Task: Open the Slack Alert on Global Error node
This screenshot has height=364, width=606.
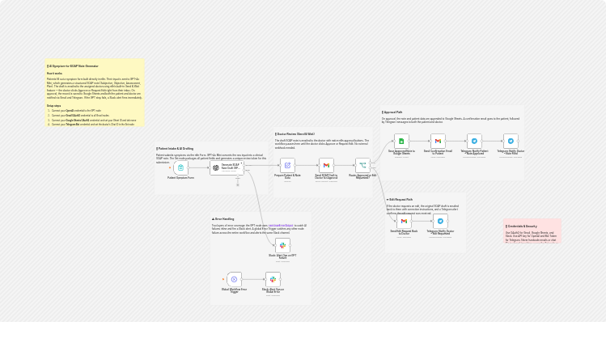Action: tap(273, 279)
